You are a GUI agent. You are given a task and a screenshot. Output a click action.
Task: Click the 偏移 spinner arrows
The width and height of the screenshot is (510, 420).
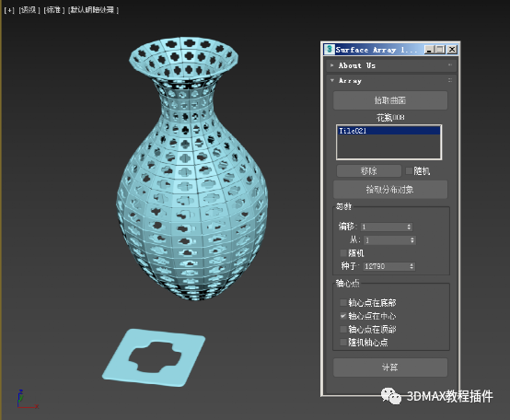click(409, 227)
